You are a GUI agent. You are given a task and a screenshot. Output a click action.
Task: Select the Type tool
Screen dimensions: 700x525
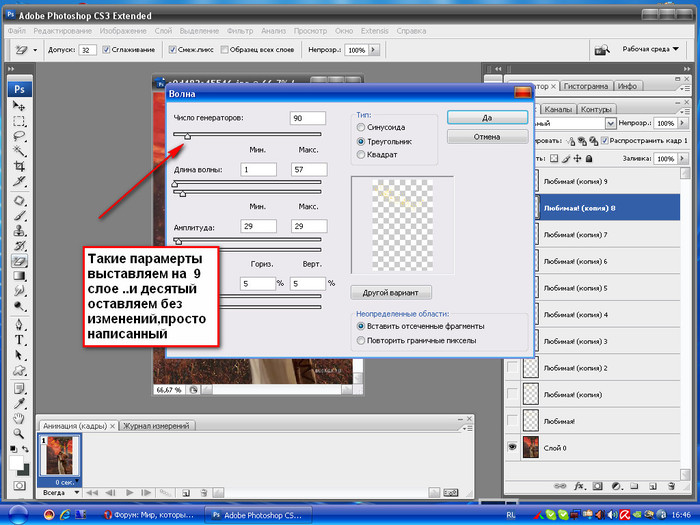coord(19,340)
